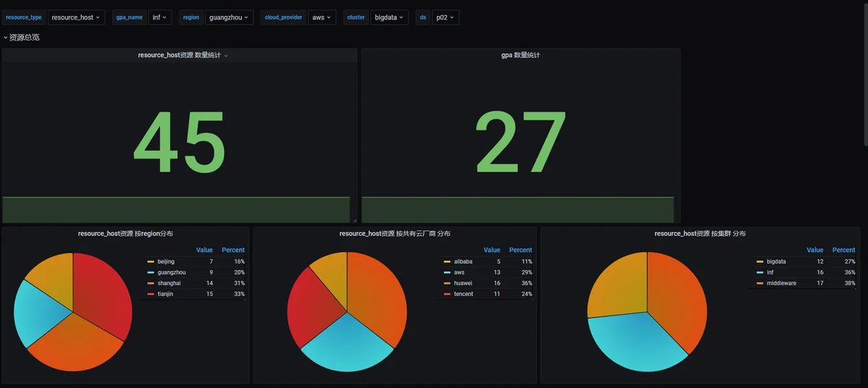Click the shanghai legend color swatch

click(150, 283)
